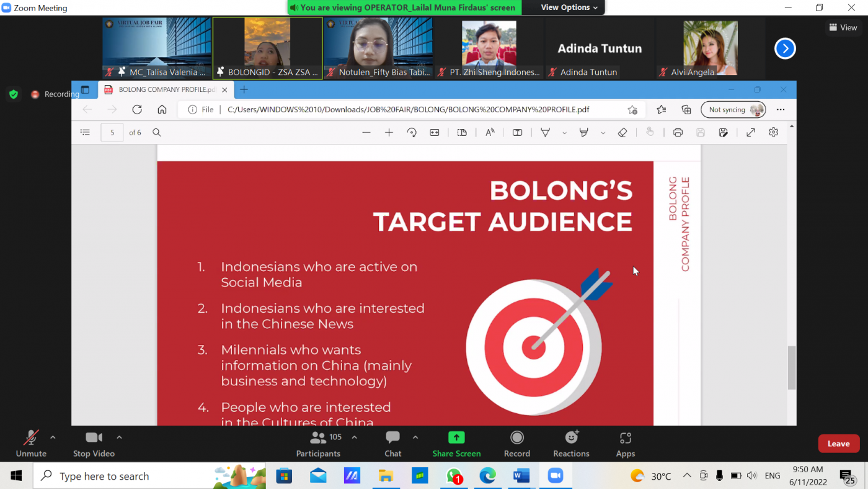Image resolution: width=868 pixels, height=489 pixels.
Task: Open the Favorites list
Action: [662, 109]
